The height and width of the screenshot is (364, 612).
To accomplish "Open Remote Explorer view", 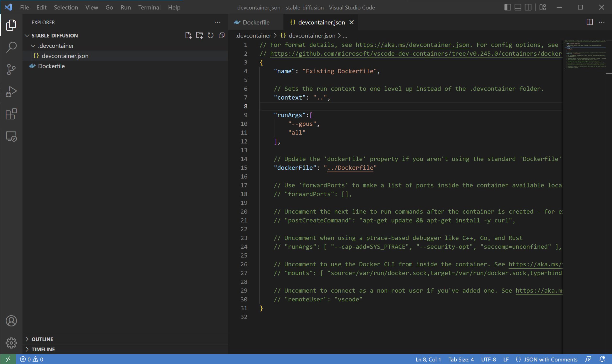I will point(11,136).
